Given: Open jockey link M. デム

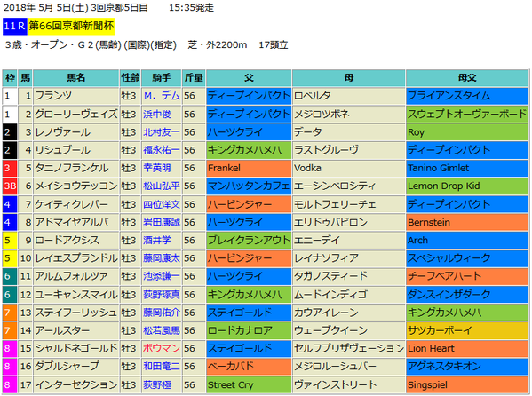Looking at the screenshot, I should click(162, 96).
